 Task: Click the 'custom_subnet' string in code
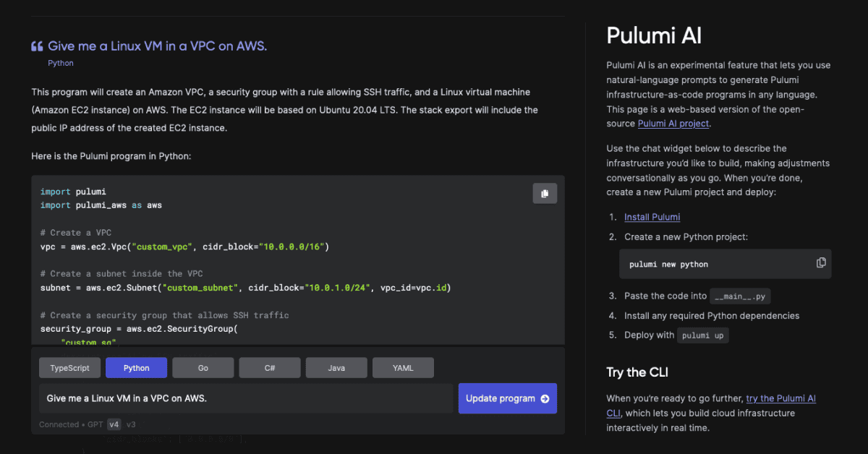click(200, 288)
